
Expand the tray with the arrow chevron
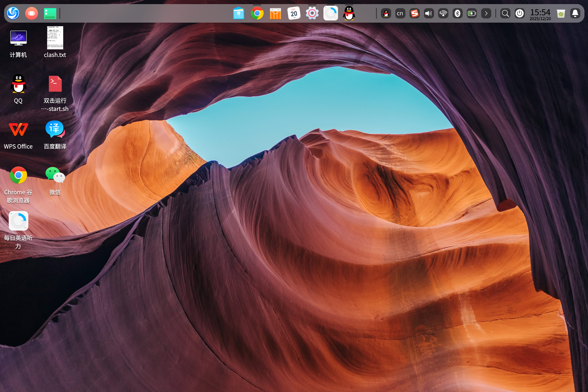(486, 13)
